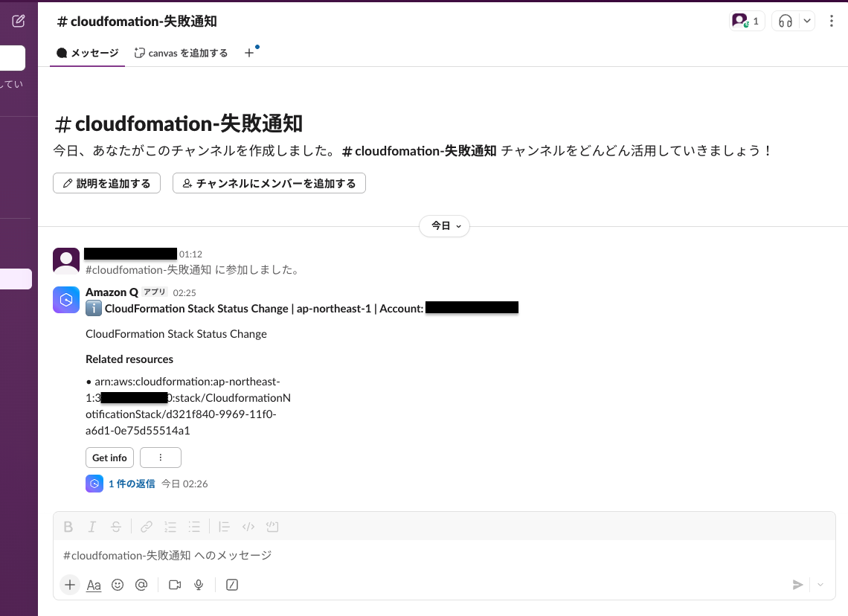Open schedule send dropdown arrow

(x=820, y=585)
